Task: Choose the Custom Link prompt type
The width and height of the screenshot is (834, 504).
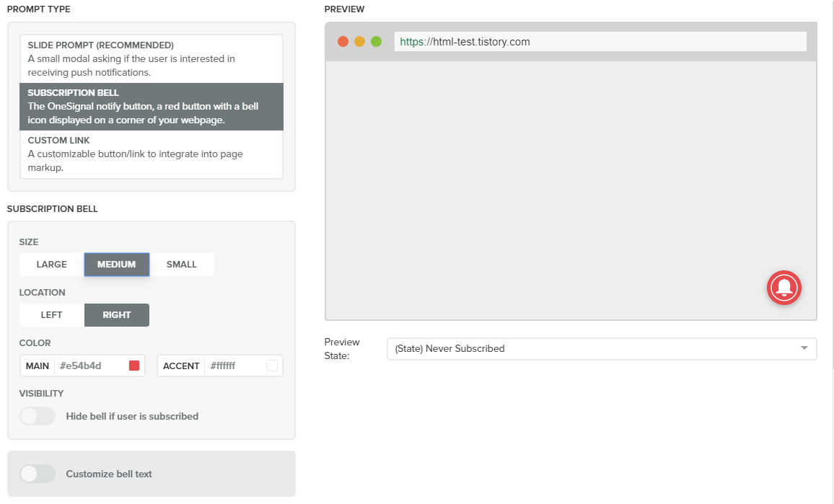Action: (x=151, y=154)
